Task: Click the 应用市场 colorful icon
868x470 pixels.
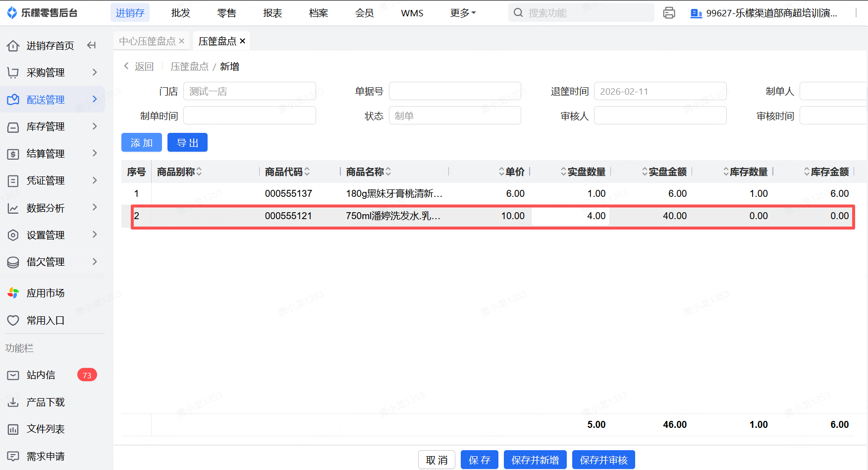Action: pos(13,293)
